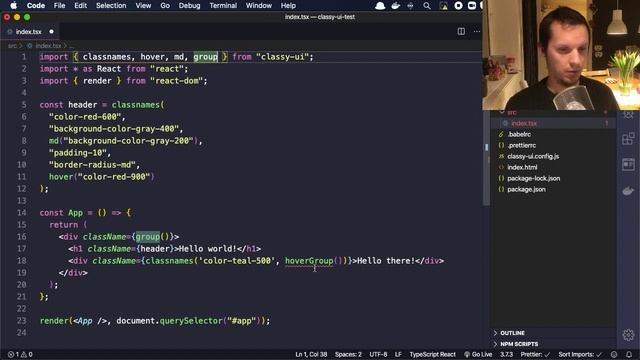Click the notifications bell in status bar
640x360 pixels.
pos(629,354)
